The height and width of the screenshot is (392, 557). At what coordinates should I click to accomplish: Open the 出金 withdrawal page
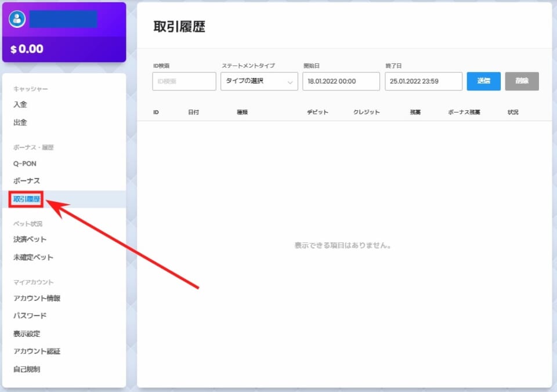click(x=20, y=122)
